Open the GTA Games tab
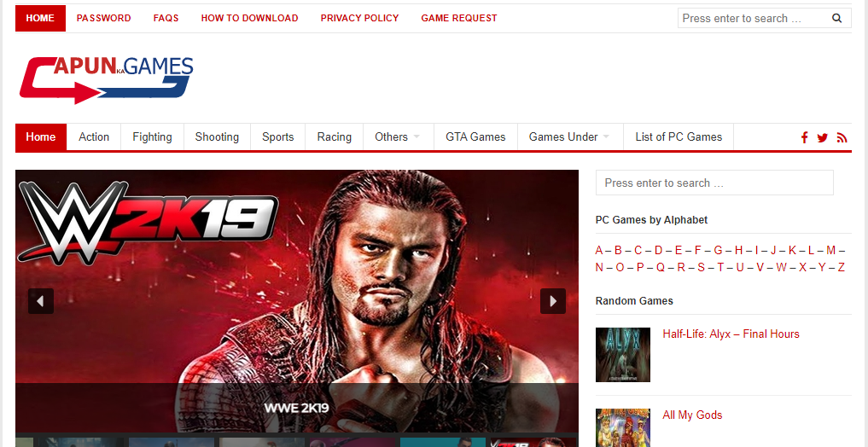Screen dimensions: 868x447 475,137
